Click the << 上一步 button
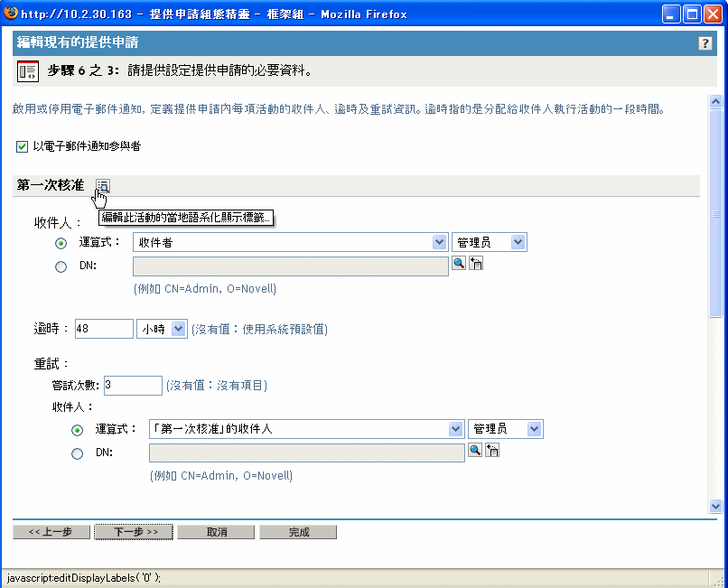 pos(51,532)
